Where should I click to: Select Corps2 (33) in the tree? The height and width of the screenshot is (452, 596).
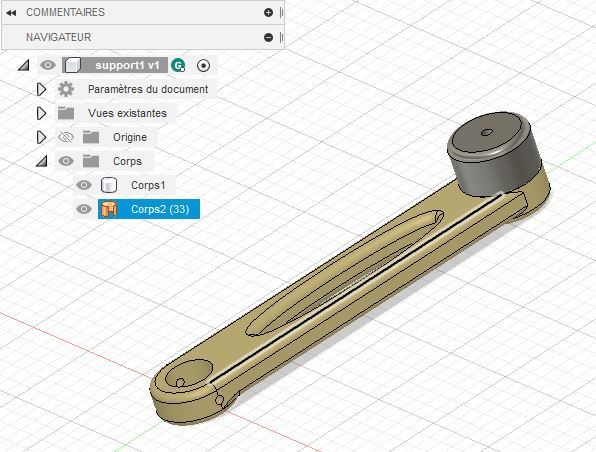click(x=160, y=209)
